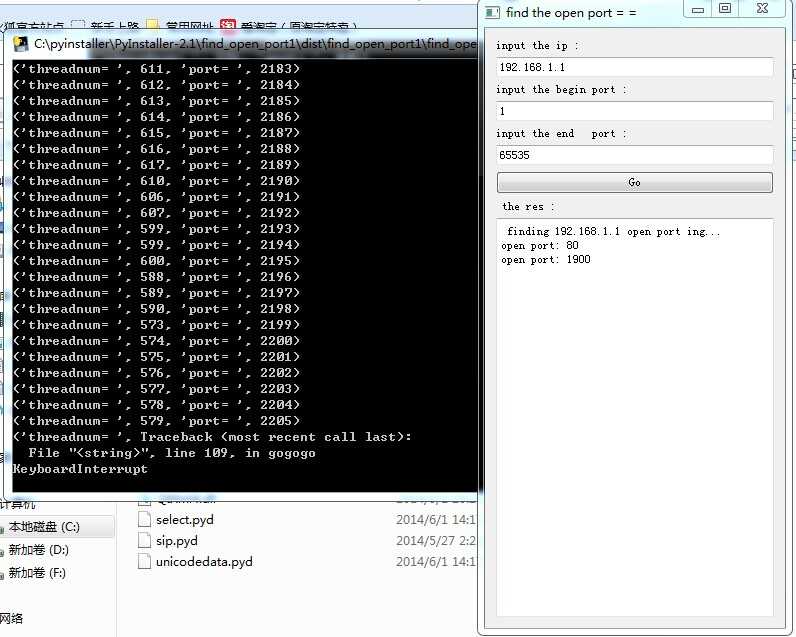Start the scan with the Go button
This screenshot has height=637, width=796.
click(x=635, y=182)
